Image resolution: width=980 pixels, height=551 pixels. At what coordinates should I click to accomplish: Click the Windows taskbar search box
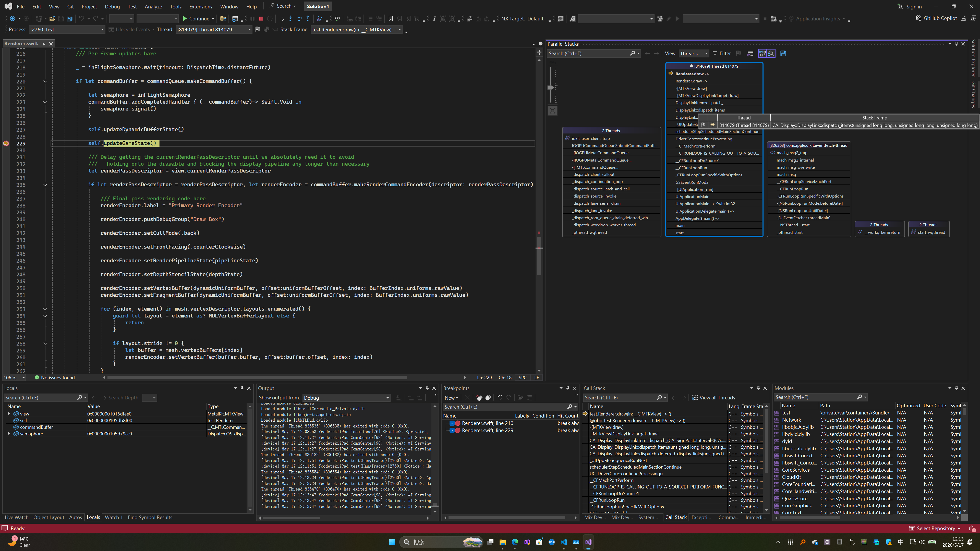(441, 542)
